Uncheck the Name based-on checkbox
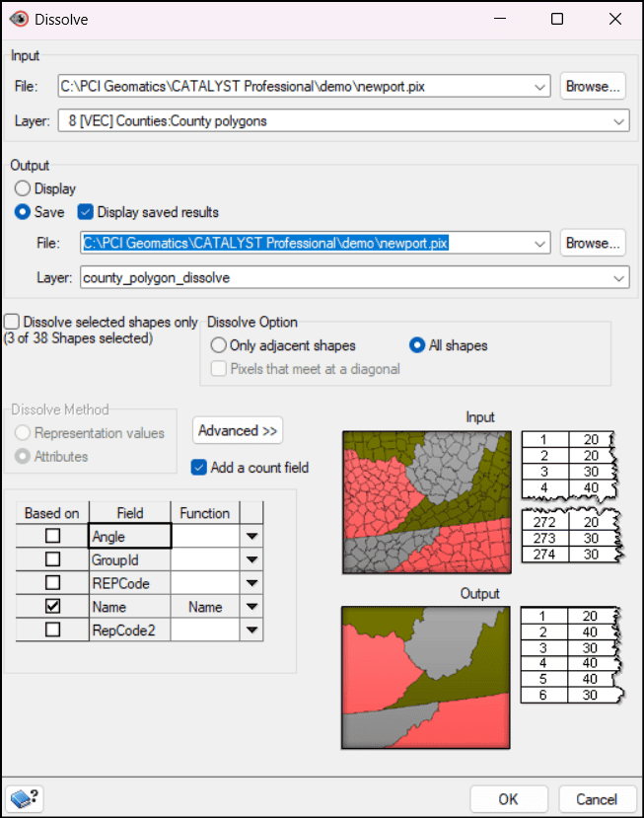The width and height of the screenshot is (644, 818). [x=52, y=606]
